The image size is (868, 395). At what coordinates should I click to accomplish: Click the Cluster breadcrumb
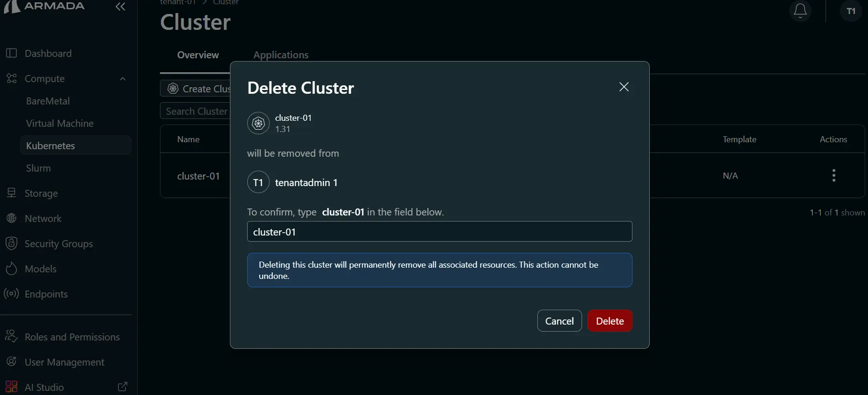(x=226, y=2)
